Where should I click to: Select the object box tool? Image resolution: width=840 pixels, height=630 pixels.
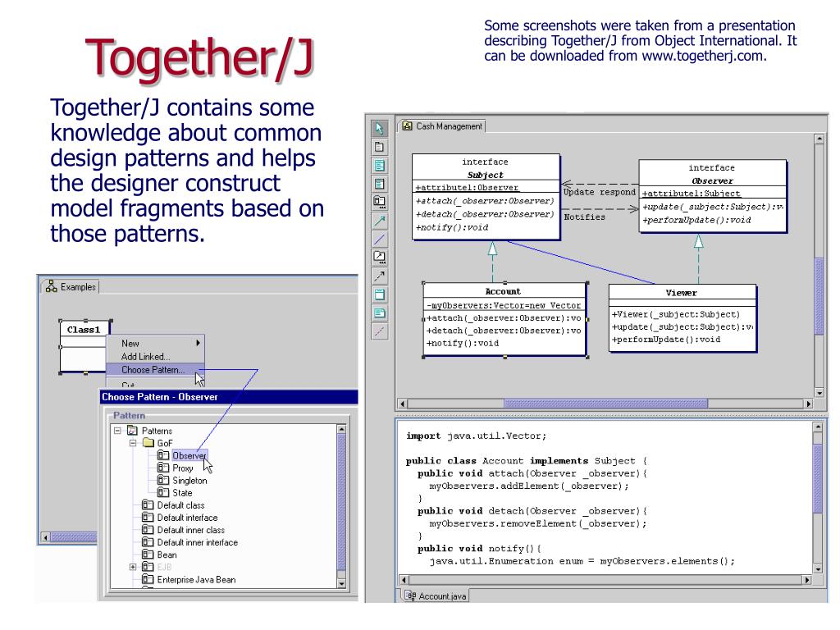pyautogui.click(x=379, y=294)
